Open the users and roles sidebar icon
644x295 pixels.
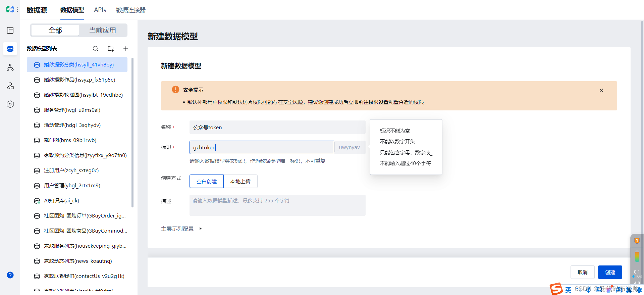[10, 86]
